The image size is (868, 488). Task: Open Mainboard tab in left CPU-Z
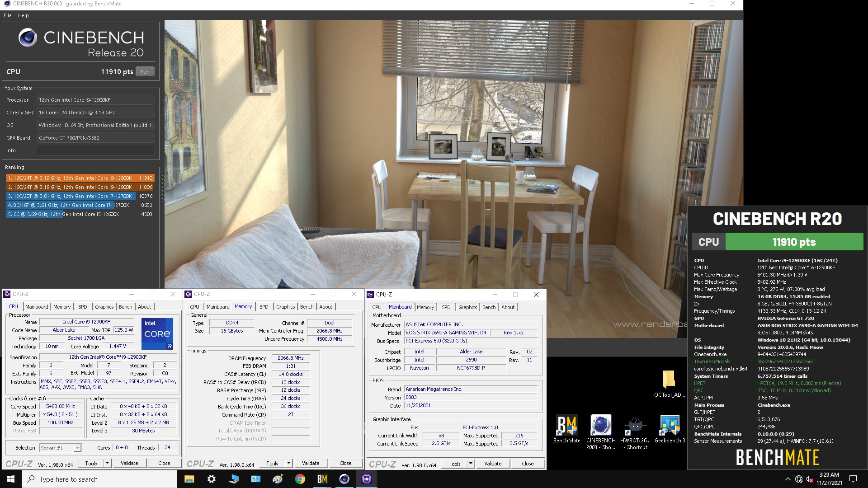click(37, 307)
